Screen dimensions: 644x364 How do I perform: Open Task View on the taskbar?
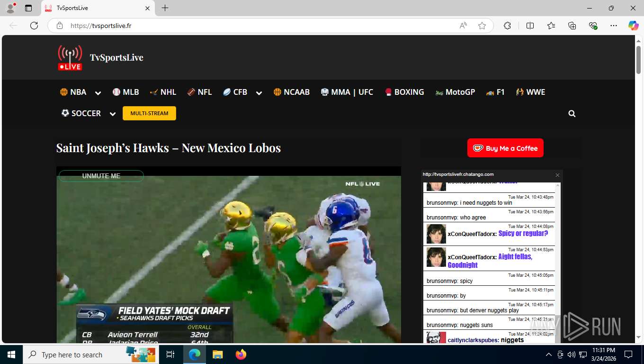point(171,355)
